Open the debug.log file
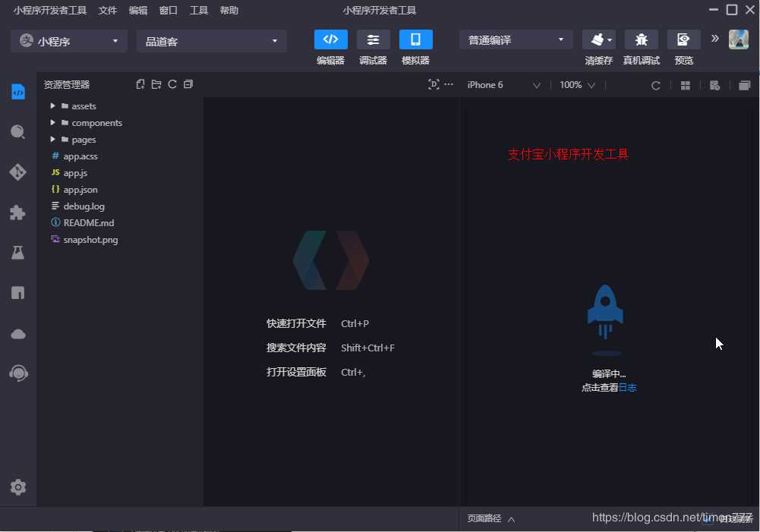The height and width of the screenshot is (532, 760). (84, 206)
